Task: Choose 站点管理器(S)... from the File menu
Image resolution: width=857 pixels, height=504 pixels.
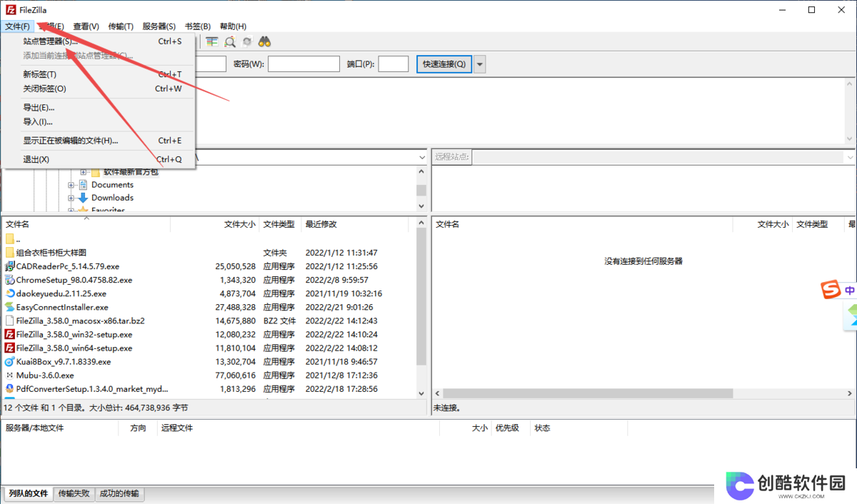Action: [x=99, y=41]
